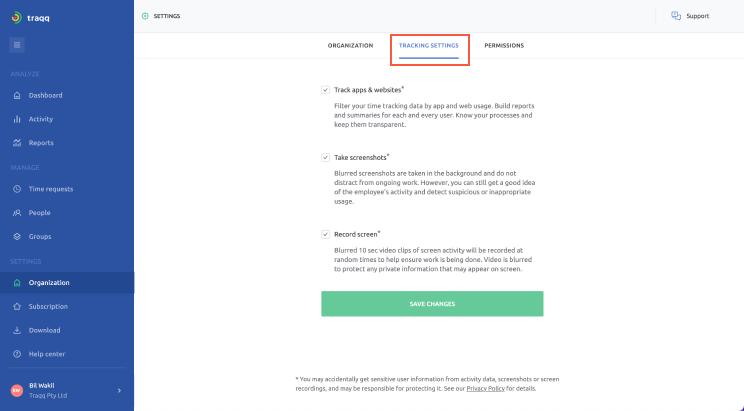The height and width of the screenshot is (411, 744).
Task: Open Groups via its layers icon
Action: (17, 236)
